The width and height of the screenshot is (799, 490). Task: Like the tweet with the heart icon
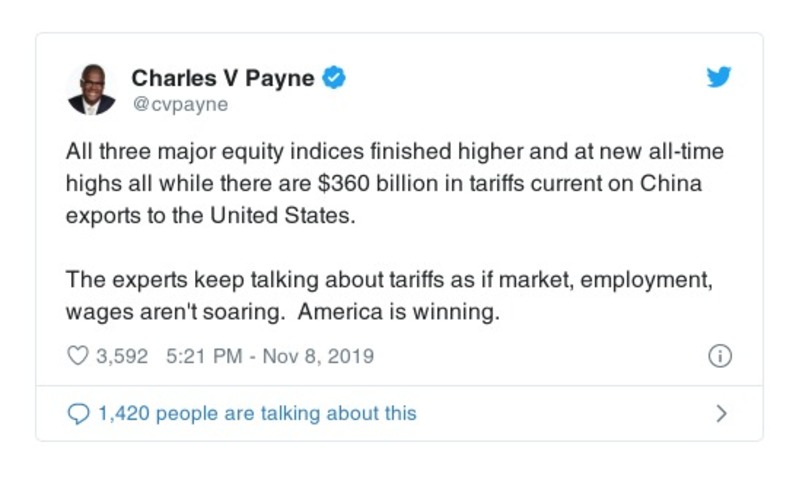pyautogui.click(x=78, y=356)
